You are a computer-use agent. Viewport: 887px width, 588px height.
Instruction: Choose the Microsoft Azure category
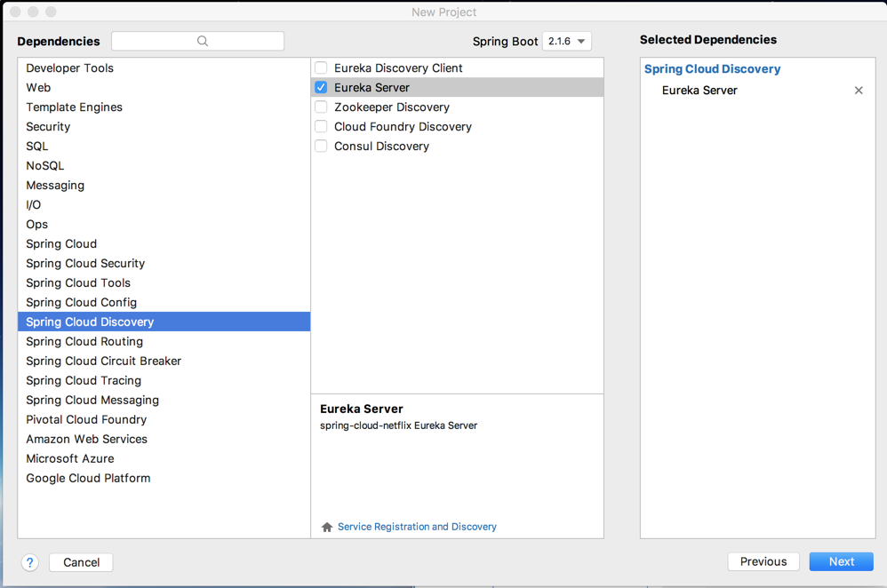pos(164,458)
